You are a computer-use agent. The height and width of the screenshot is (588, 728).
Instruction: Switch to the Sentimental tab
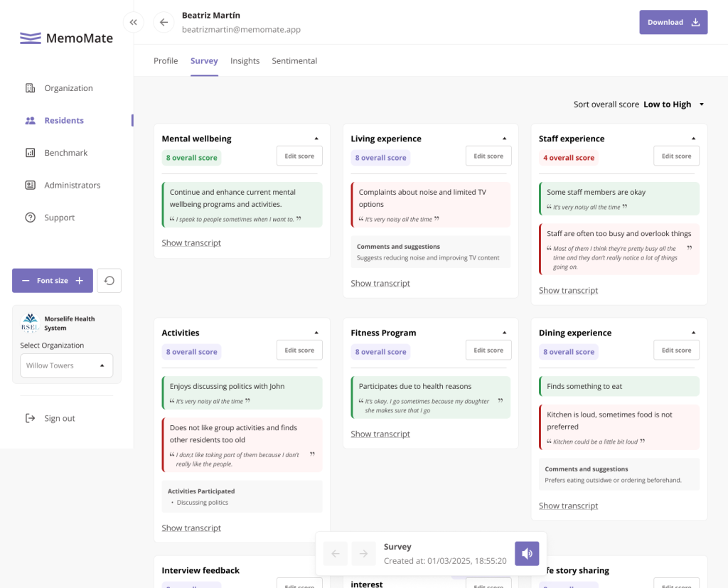coord(294,61)
